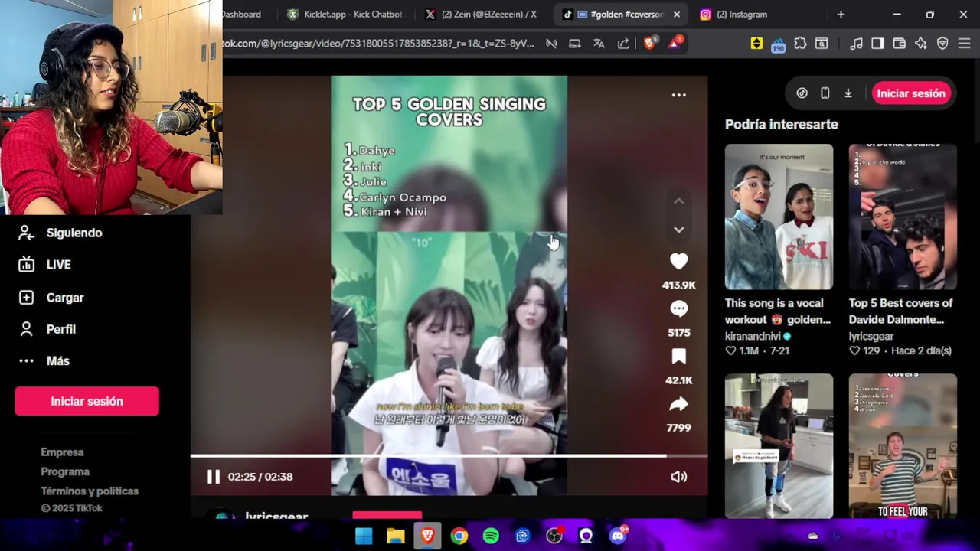Click the lyricsgear username under recommended video

tap(871, 336)
